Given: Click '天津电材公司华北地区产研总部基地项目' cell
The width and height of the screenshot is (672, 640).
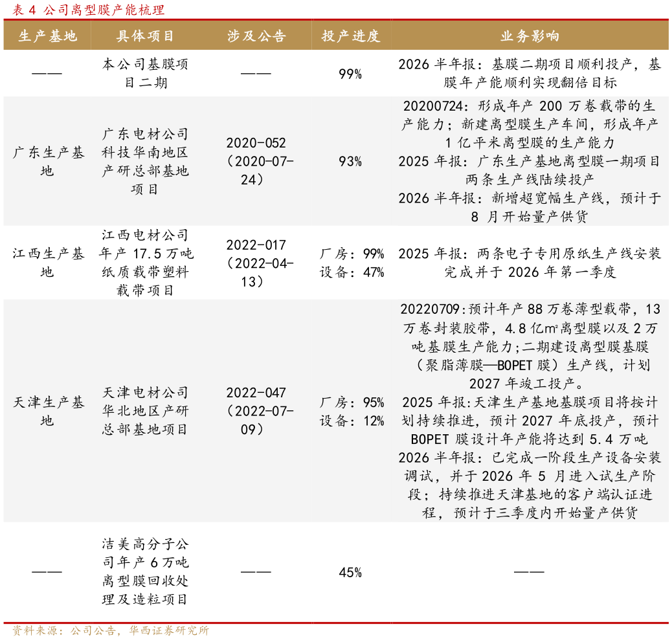Looking at the screenshot, I should click(x=145, y=411).
